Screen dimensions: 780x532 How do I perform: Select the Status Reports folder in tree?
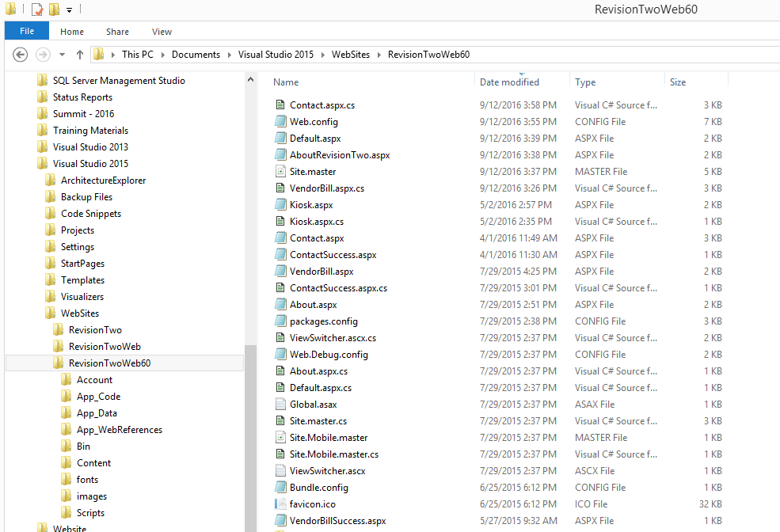pos(82,97)
